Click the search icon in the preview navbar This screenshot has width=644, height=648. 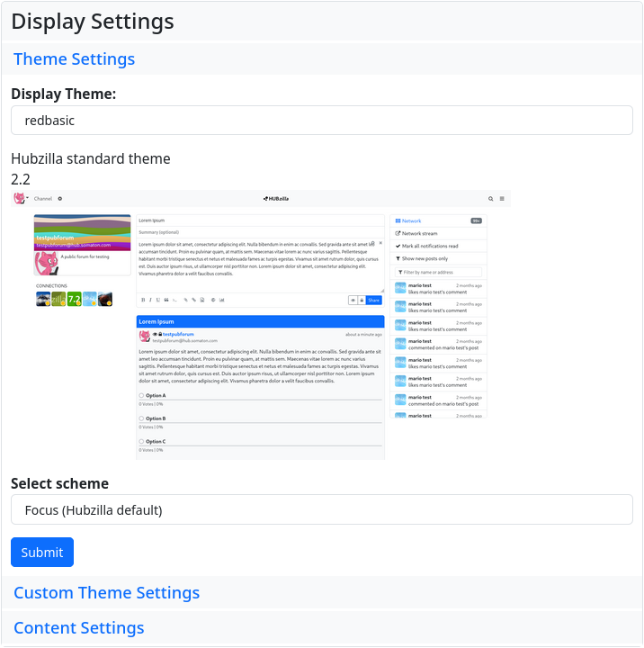(x=490, y=198)
